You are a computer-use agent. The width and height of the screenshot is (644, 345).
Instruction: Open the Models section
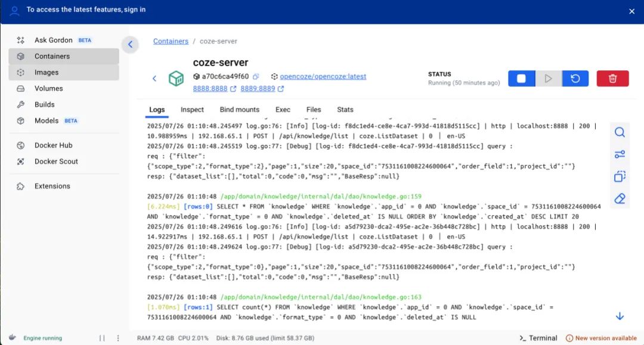(64, 121)
